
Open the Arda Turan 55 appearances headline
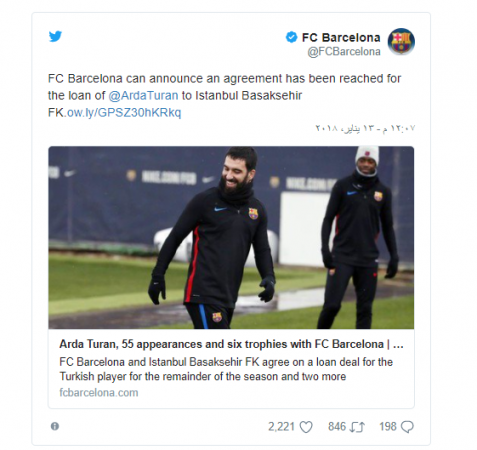click(x=231, y=344)
